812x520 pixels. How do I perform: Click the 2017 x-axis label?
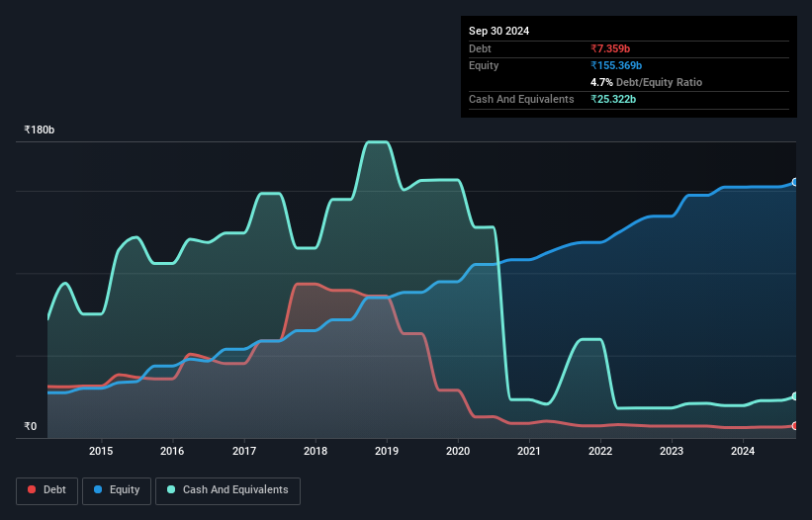tap(244, 451)
